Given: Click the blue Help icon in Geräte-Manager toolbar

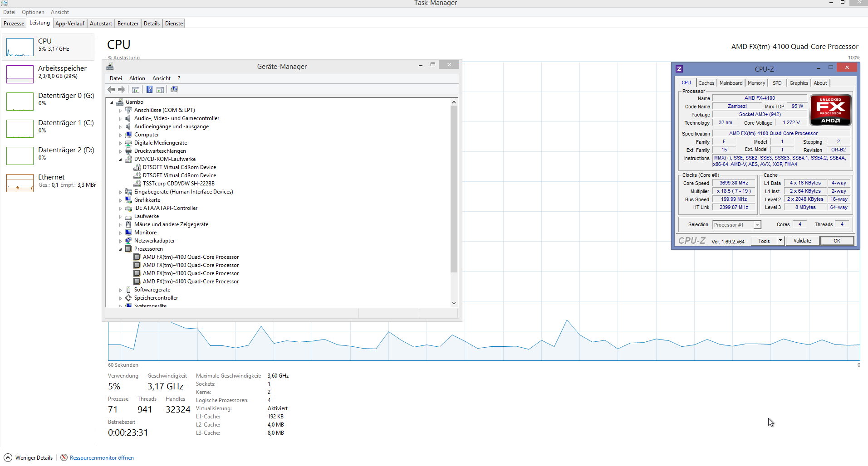Looking at the screenshot, I should click(149, 89).
